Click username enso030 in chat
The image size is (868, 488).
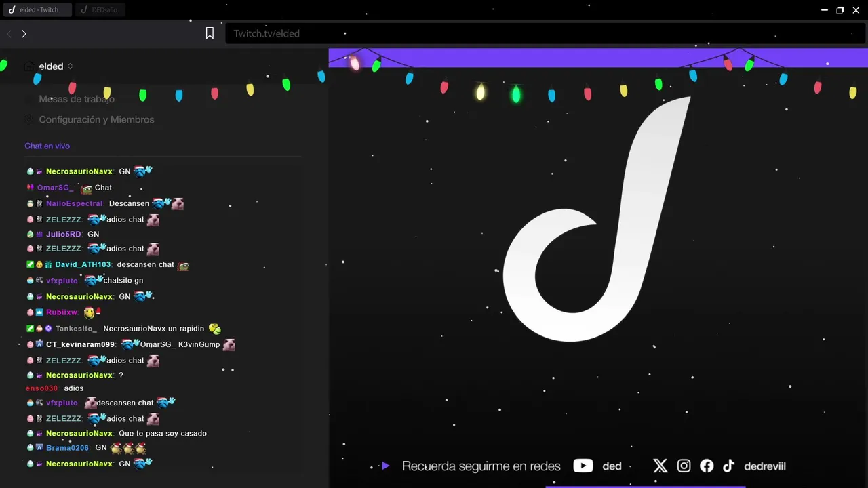click(x=41, y=388)
